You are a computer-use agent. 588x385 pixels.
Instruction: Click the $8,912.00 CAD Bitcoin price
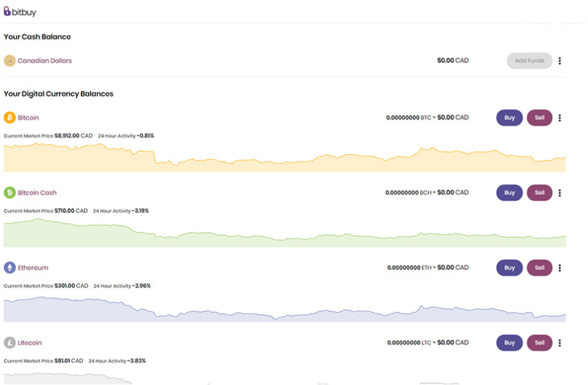pyautogui.click(x=73, y=135)
